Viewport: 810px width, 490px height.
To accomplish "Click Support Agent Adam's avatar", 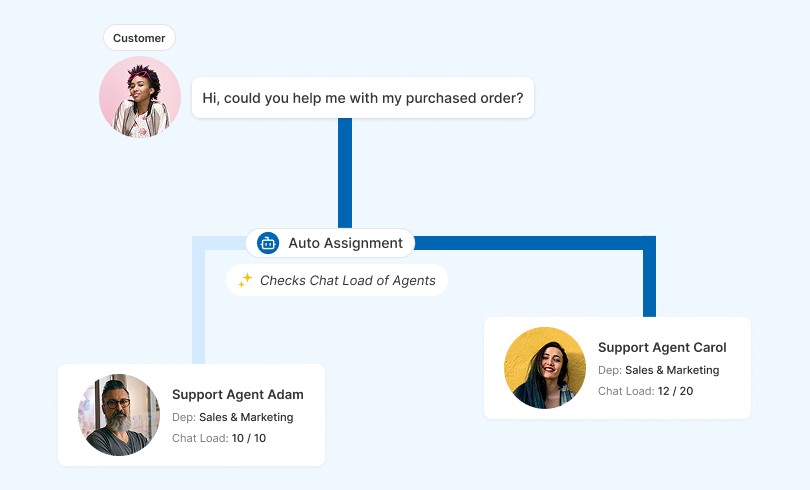I will click(x=119, y=415).
